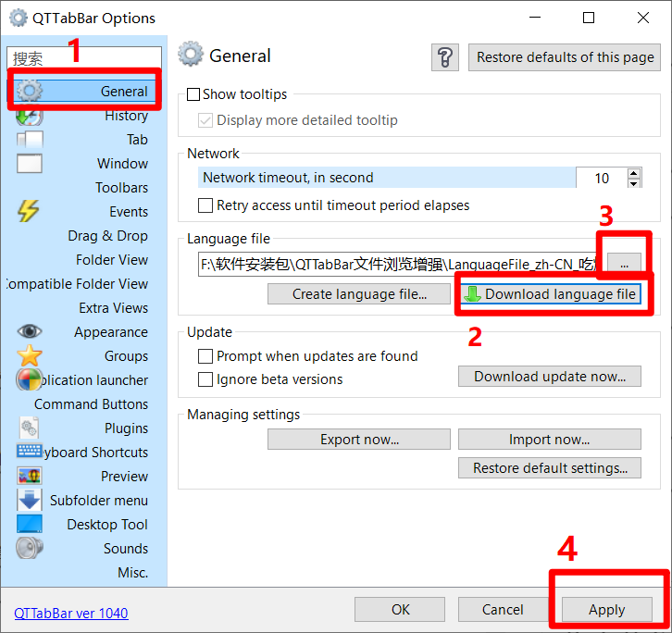Screen dimensions: 672x633
Task: Check Retry access until timeout period elapses
Action: tap(205, 205)
